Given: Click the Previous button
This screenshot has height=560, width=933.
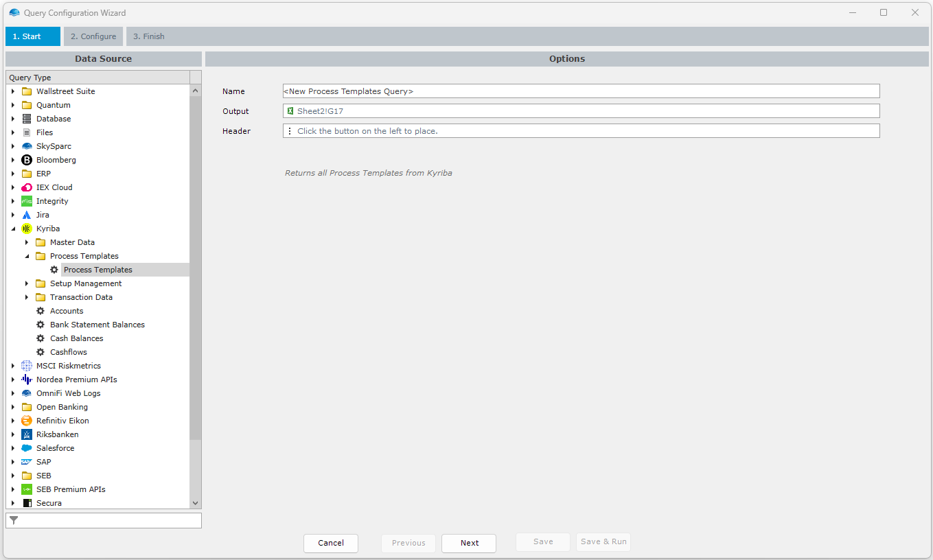Looking at the screenshot, I should (408, 543).
